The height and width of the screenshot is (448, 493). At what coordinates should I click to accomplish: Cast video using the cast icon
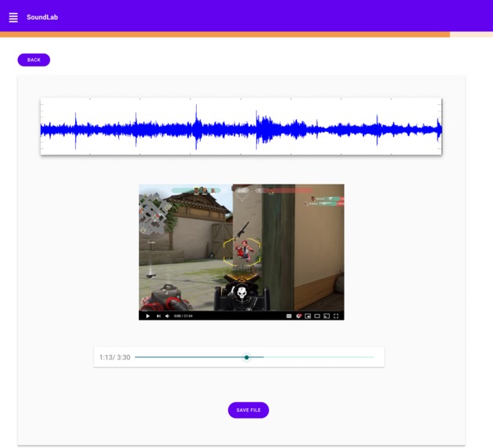[327, 316]
